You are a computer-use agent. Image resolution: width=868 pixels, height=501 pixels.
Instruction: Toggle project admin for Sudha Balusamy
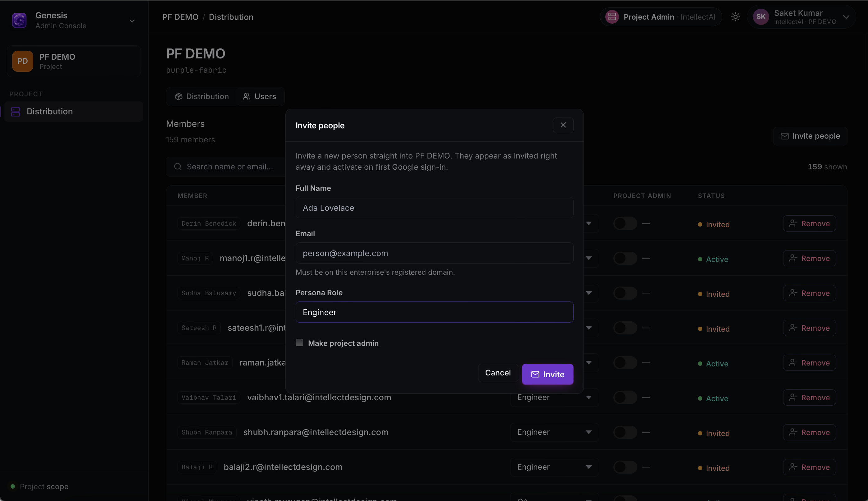pos(625,293)
